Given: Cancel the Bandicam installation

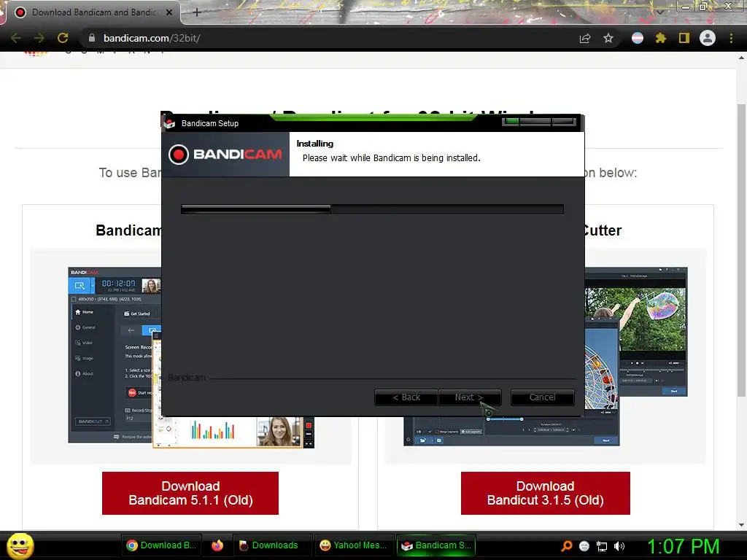Looking at the screenshot, I should tap(542, 397).
